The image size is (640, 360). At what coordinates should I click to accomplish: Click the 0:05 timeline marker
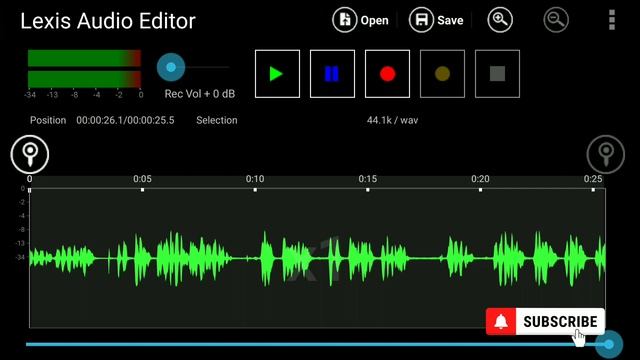pos(142,179)
